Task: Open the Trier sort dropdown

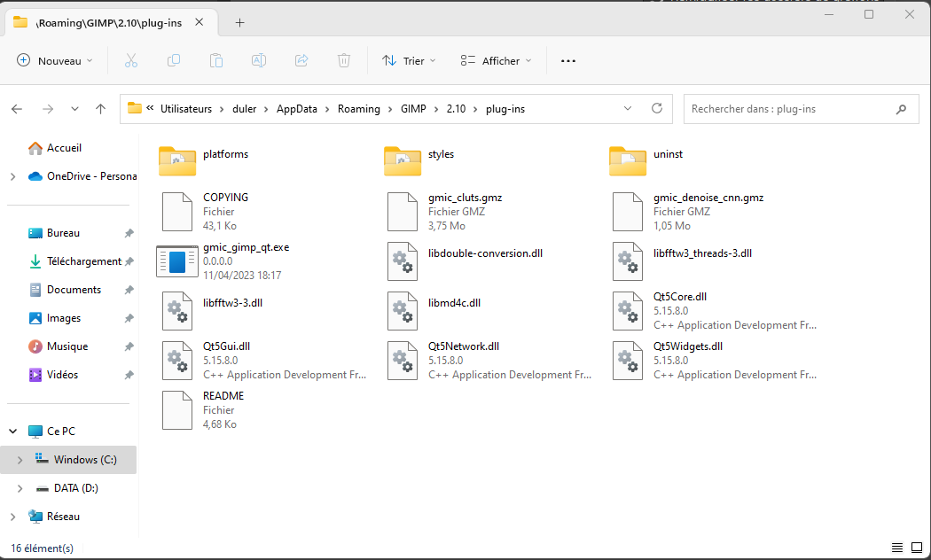Action: [x=409, y=61]
